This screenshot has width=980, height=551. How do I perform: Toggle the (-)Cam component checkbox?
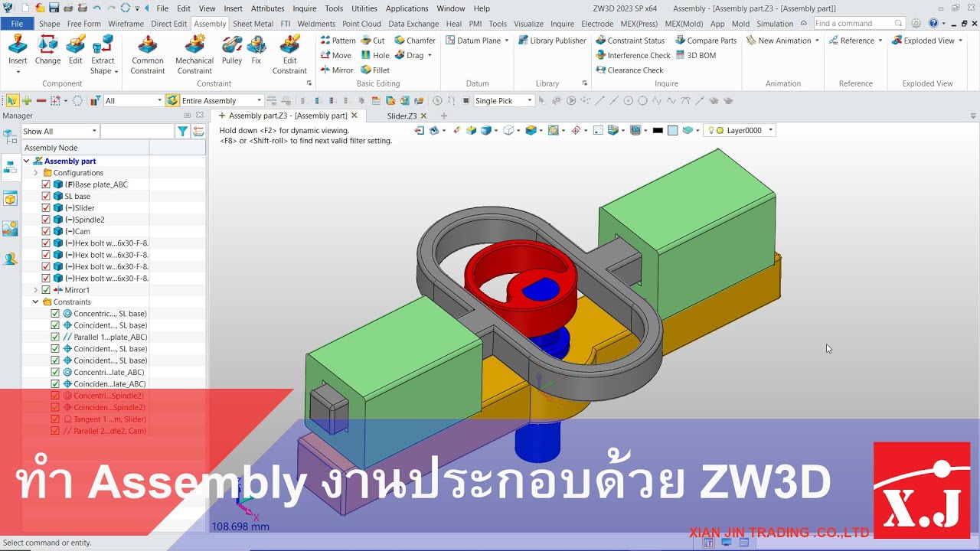coord(46,231)
